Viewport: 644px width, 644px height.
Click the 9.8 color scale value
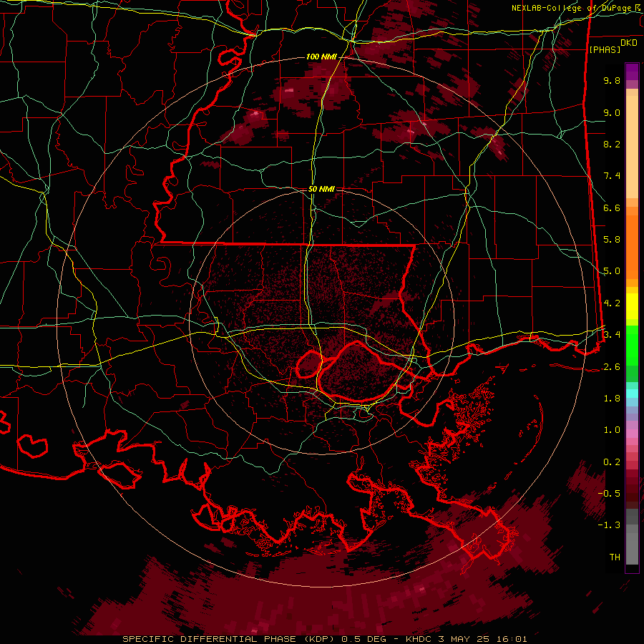(x=612, y=80)
